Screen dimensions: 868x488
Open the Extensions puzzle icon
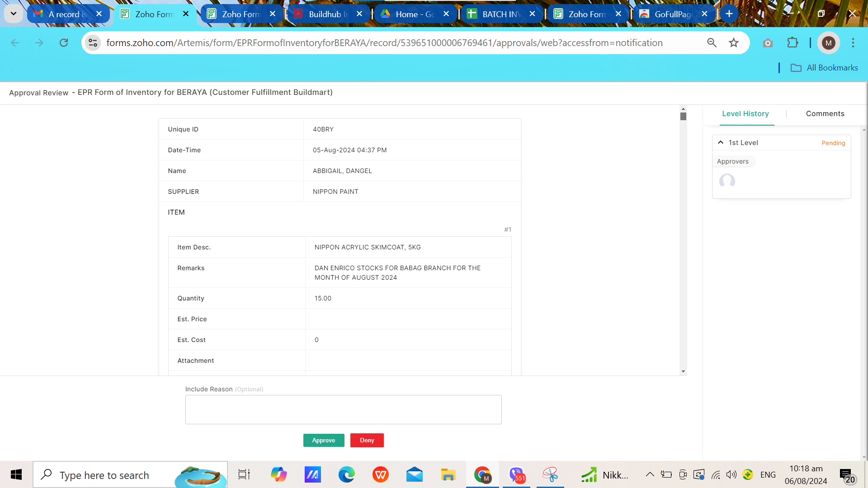(x=792, y=43)
